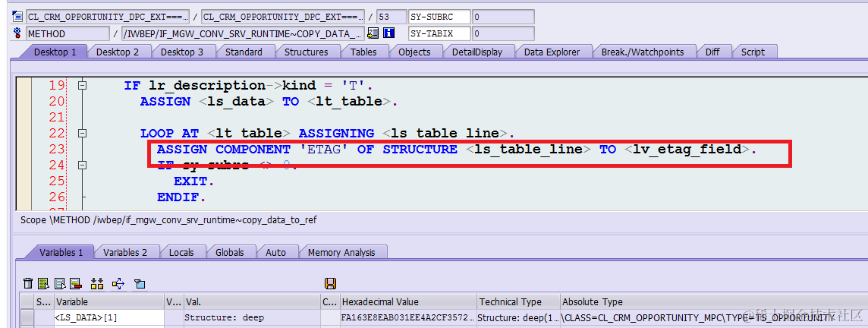Open the Desktop 3 tab
The image size is (868, 328).
pos(181,52)
